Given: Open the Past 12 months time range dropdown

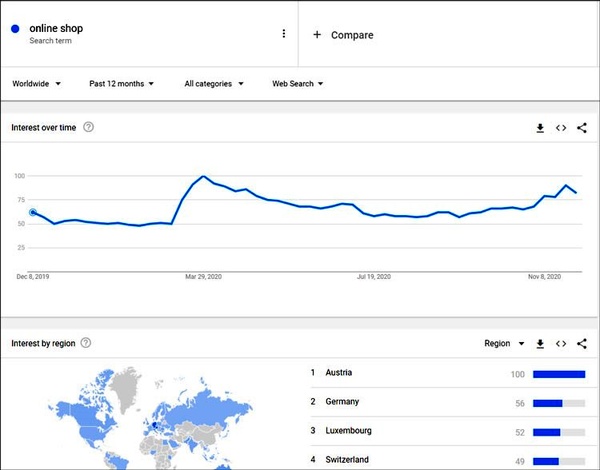Looking at the screenshot, I should 121,84.
